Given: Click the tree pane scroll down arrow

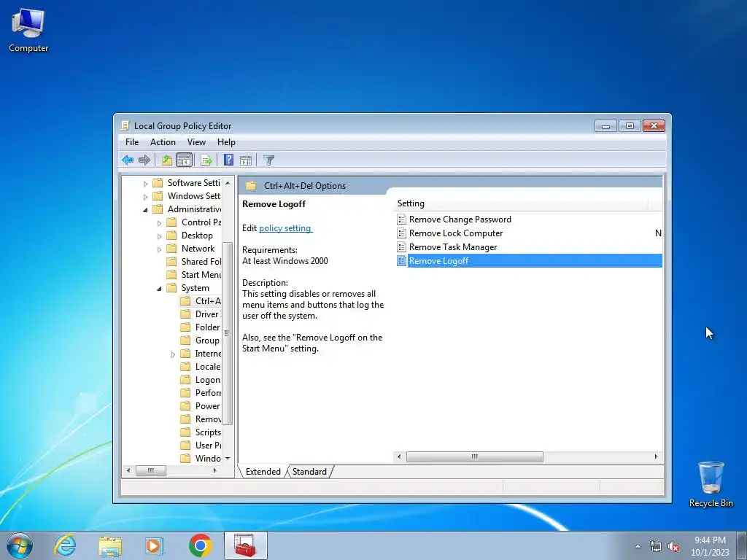Looking at the screenshot, I should click(228, 459).
